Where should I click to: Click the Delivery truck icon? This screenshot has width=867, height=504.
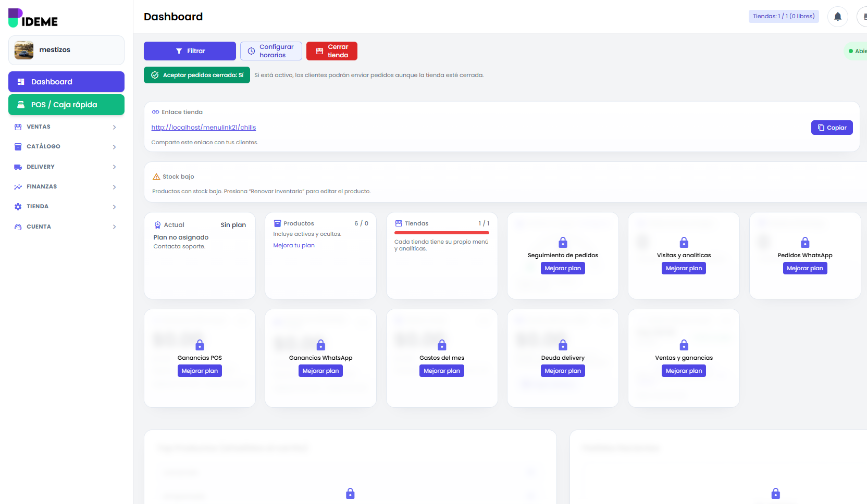point(18,167)
